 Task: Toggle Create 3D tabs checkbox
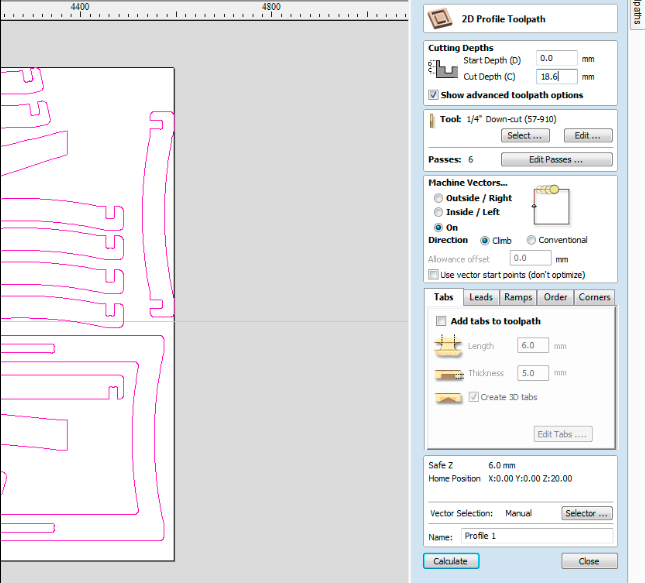[x=473, y=397]
